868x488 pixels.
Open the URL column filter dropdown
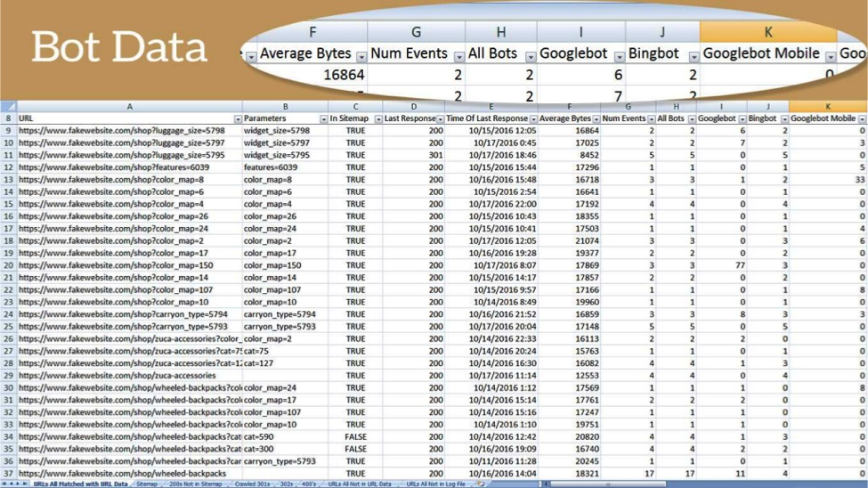pyautogui.click(x=238, y=119)
